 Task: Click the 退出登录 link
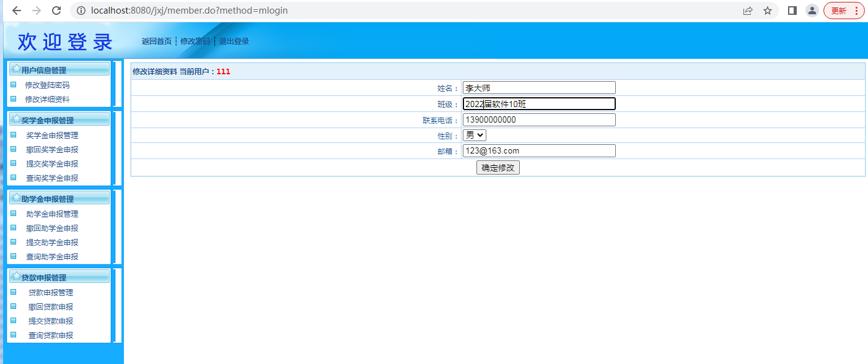(x=234, y=41)
